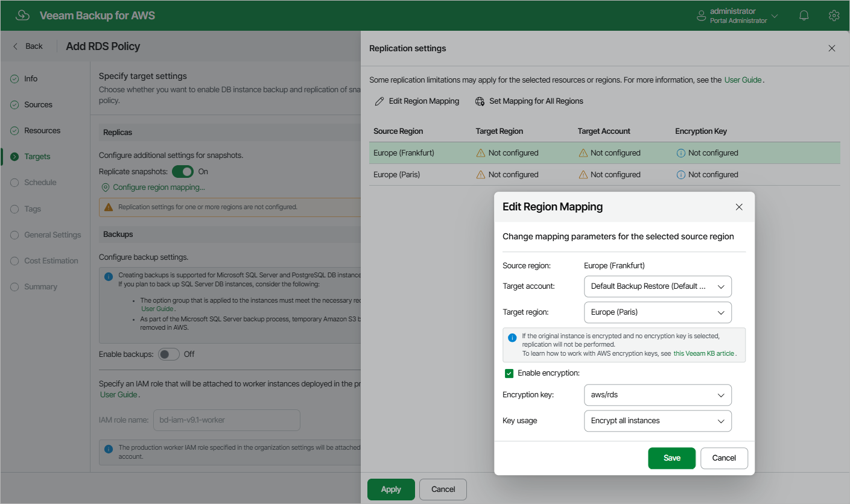Select the Europe (Paris) source region row

point(604,175)
